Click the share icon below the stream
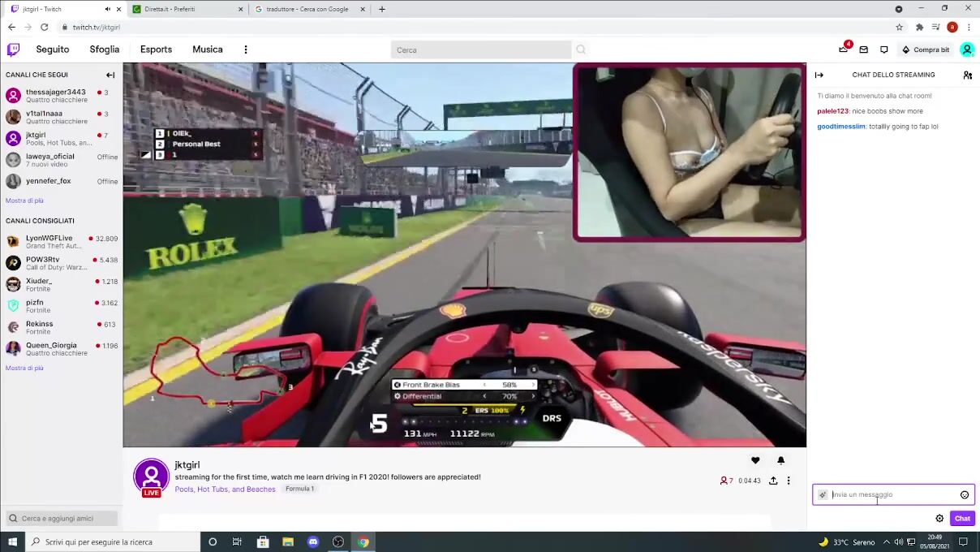This screenshot has height=552, width=980. point(773,481)
